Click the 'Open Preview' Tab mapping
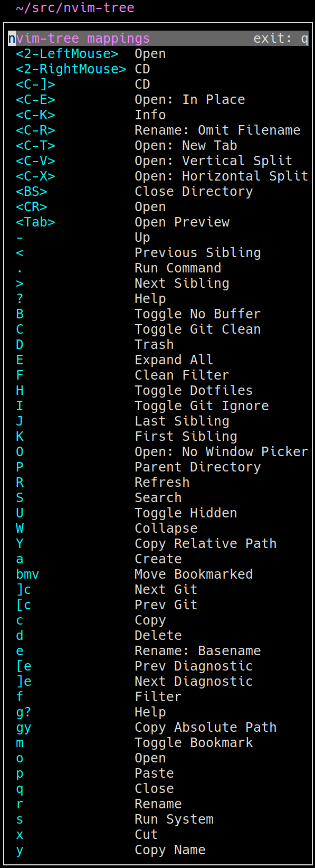 [x=158, y=222]
